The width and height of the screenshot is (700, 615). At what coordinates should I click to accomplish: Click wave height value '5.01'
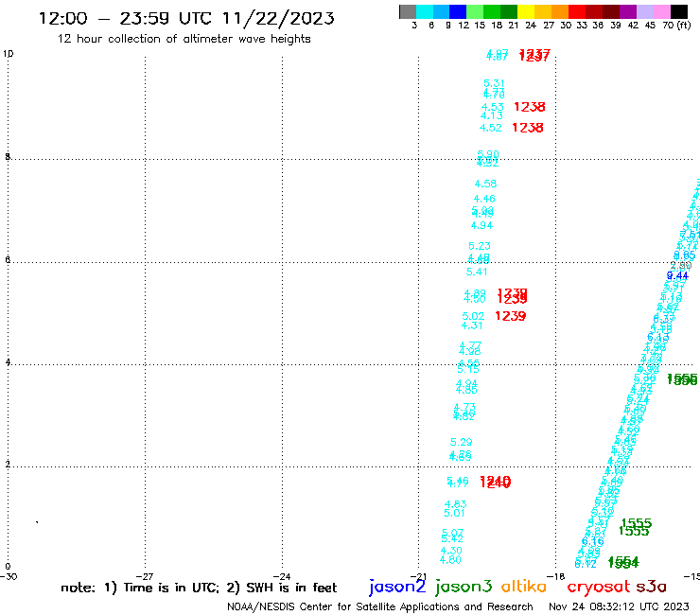coord(454,514)
